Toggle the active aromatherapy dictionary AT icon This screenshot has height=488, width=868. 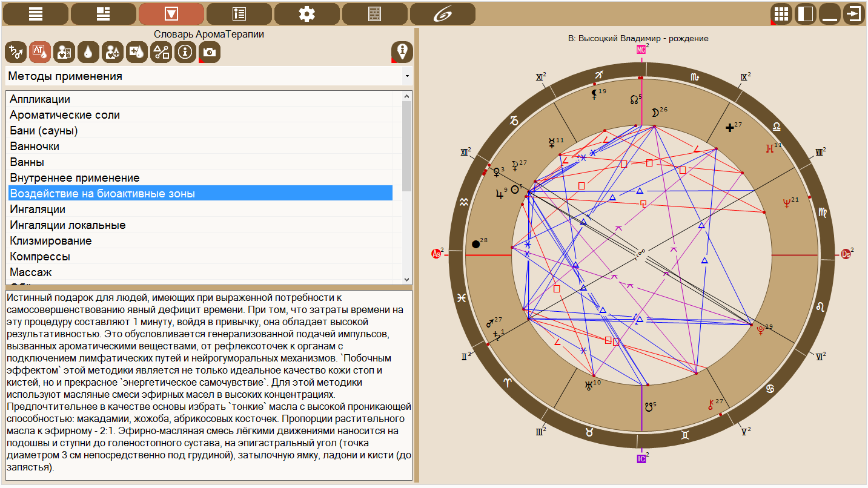tap(40, 53)
